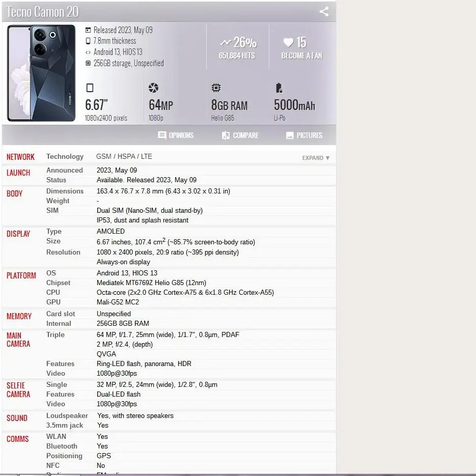Click the Positioning spec label
Screen dimensions: 476x476
tap(64, 456)
